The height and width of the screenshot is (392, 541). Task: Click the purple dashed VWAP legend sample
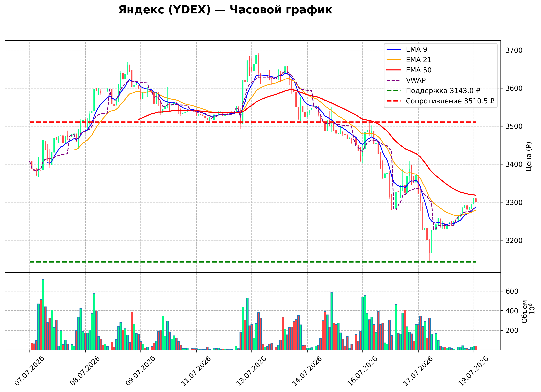[x=394, y=81]
